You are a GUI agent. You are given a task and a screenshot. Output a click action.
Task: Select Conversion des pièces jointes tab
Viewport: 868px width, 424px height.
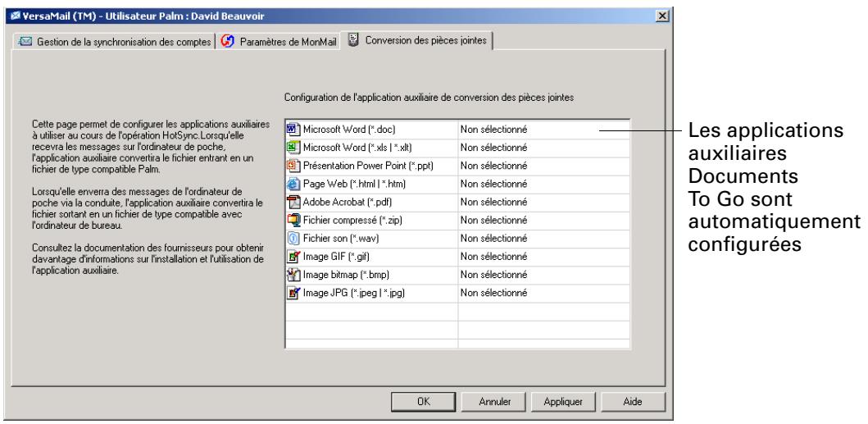click(x=418, y=40)
